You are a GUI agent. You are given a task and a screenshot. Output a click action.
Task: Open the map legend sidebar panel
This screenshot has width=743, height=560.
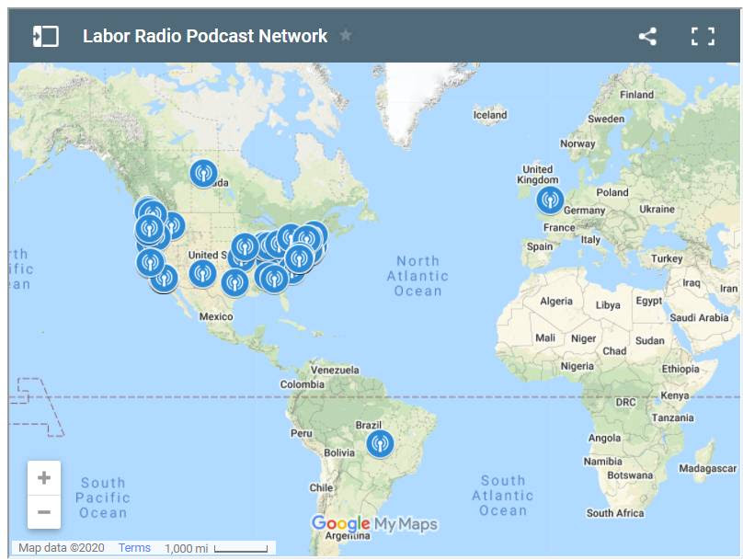point(45,36)
